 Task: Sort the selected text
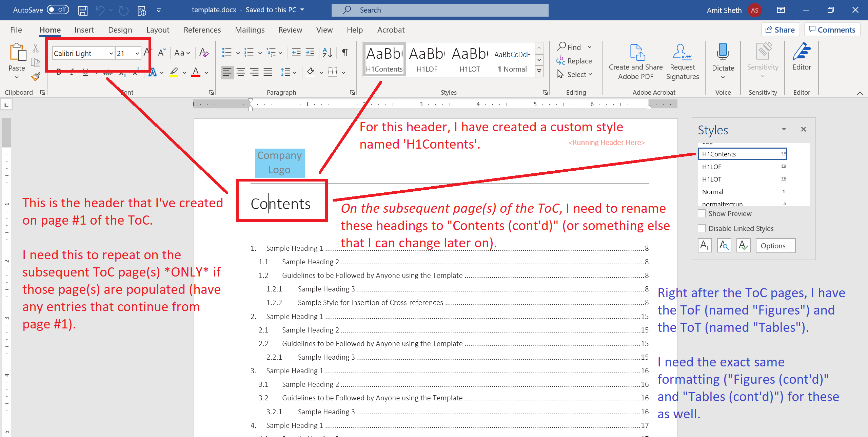[327, 53]
